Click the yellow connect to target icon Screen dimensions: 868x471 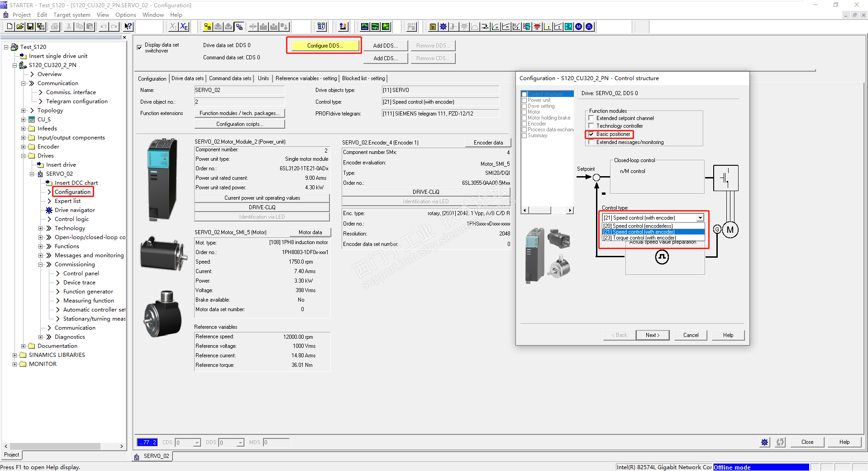[x=208, y=27]
